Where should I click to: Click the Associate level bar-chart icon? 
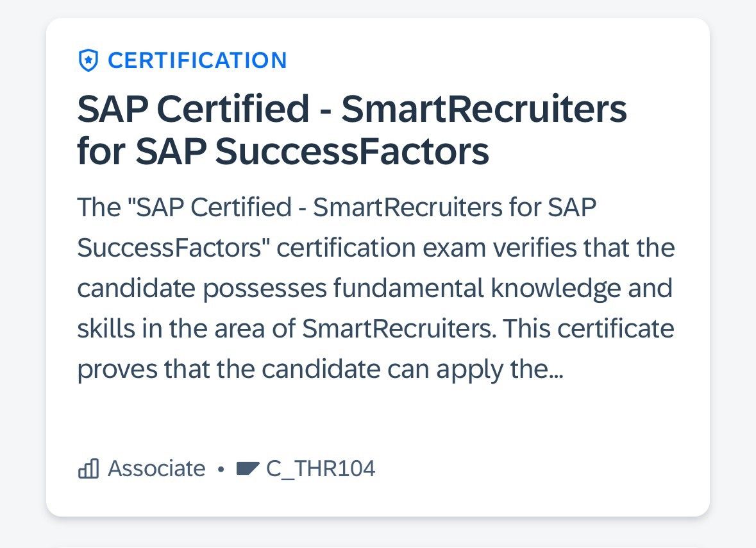88,468
